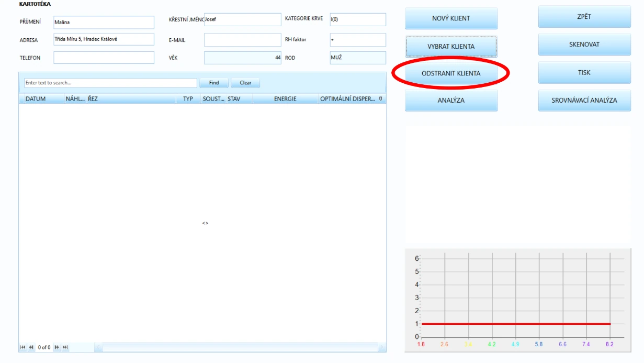Click the 'Enter text to search' box
644x363 pixels.
coord(110,83)
